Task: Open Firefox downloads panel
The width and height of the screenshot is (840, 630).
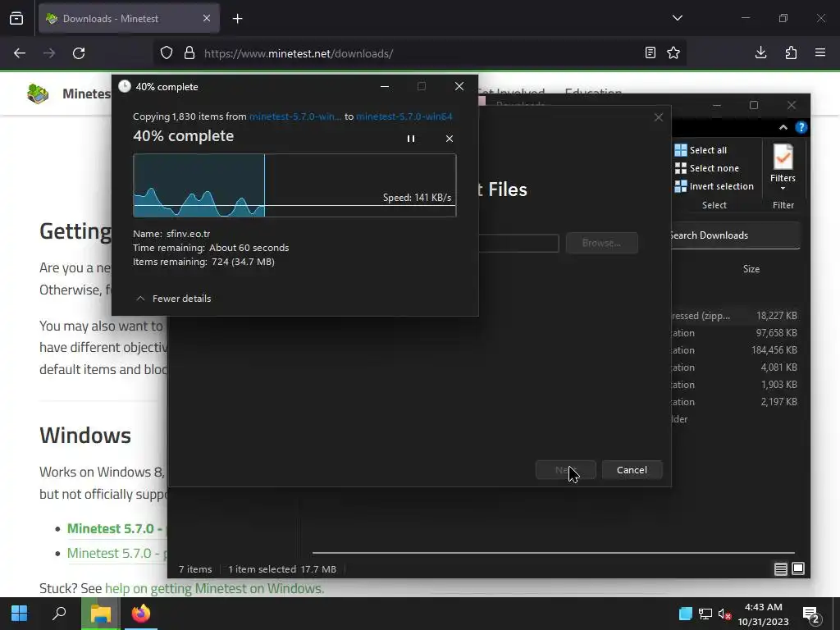Action: point(760,52)
